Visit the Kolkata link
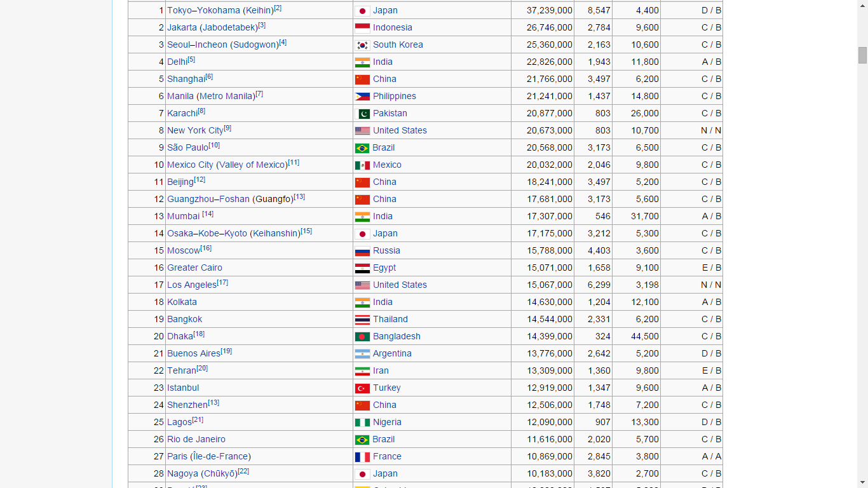Screen dimensions: 868x488 click(182, 302)
